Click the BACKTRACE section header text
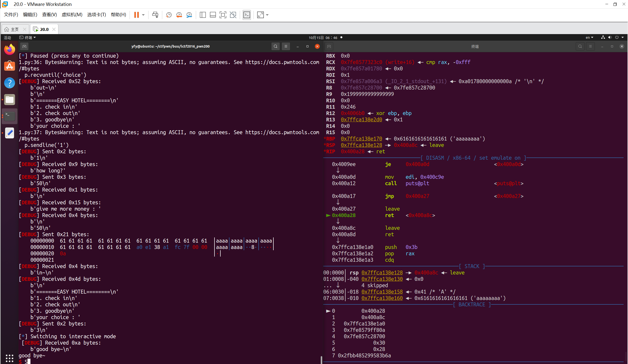Screen dimensions: 628x364 472,305
